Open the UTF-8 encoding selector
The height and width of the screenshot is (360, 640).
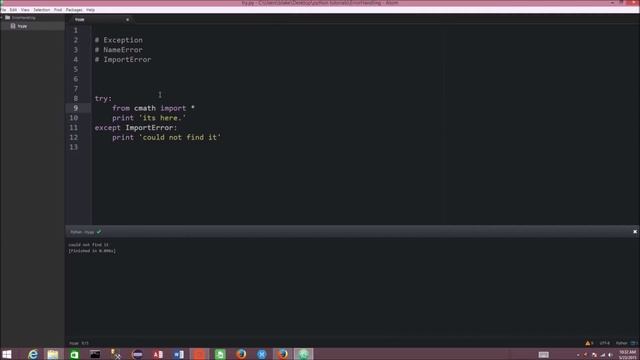coord(604,343)
